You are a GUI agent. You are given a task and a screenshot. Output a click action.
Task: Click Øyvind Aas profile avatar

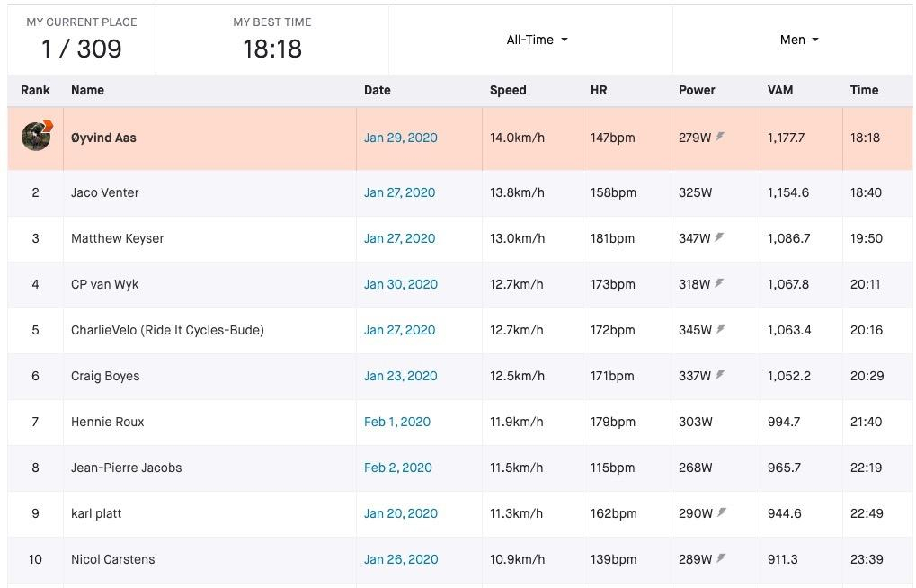pos(36,136)
